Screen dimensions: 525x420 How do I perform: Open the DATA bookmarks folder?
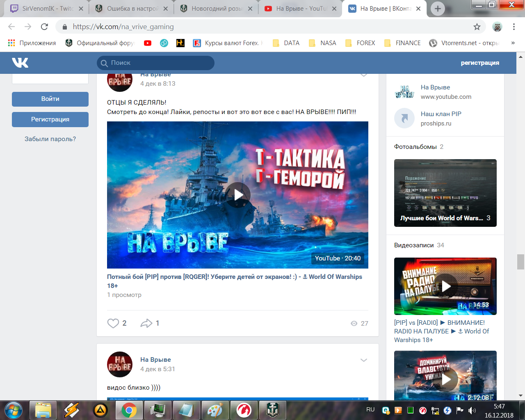click(x=286, y=43)
